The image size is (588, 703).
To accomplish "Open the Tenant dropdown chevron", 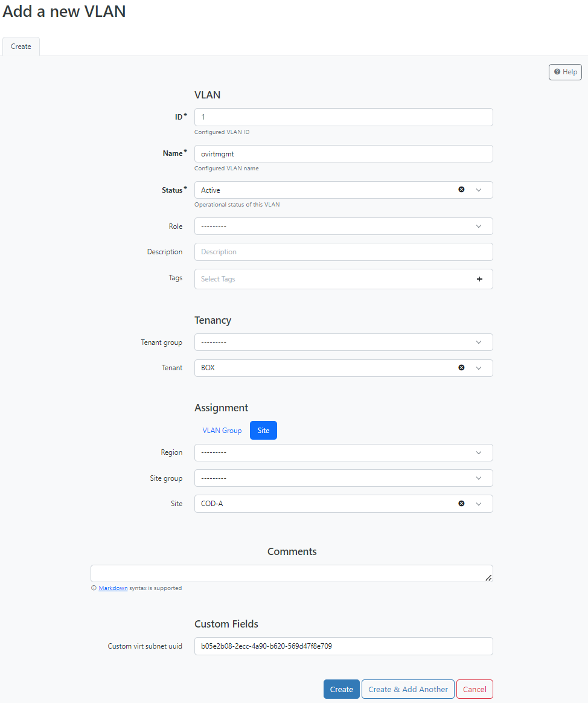I will 479,368.
